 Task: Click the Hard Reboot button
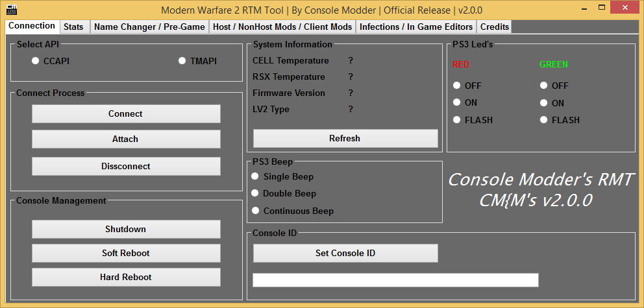126,277
